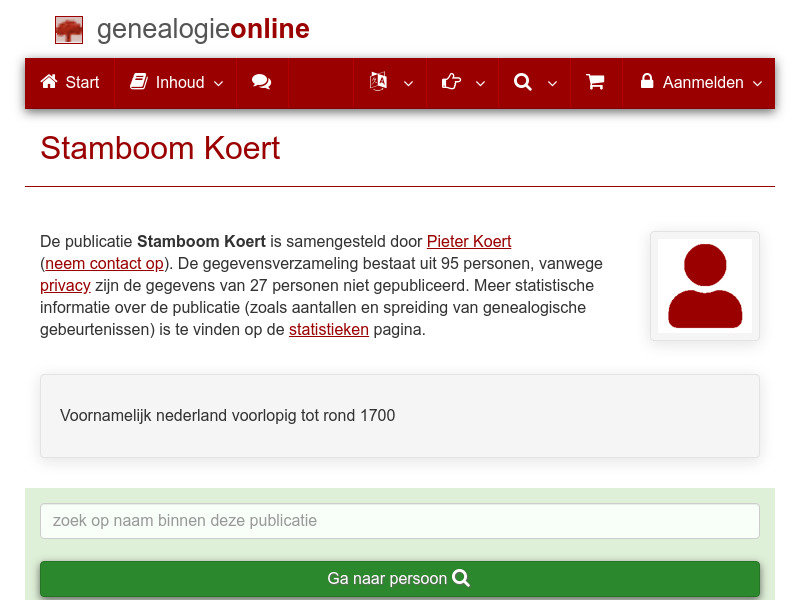
Task: Click the padlock icon next to Aanmelden
Action: [647, 83]
